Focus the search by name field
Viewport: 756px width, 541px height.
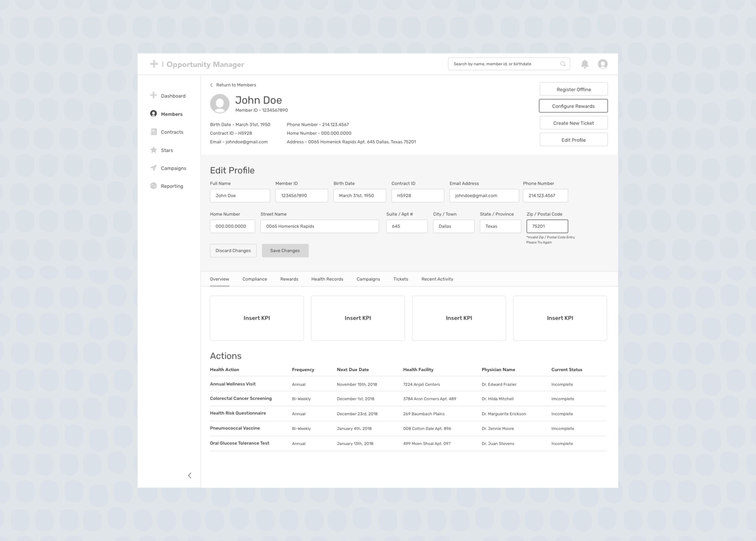[x=509, y=64]
